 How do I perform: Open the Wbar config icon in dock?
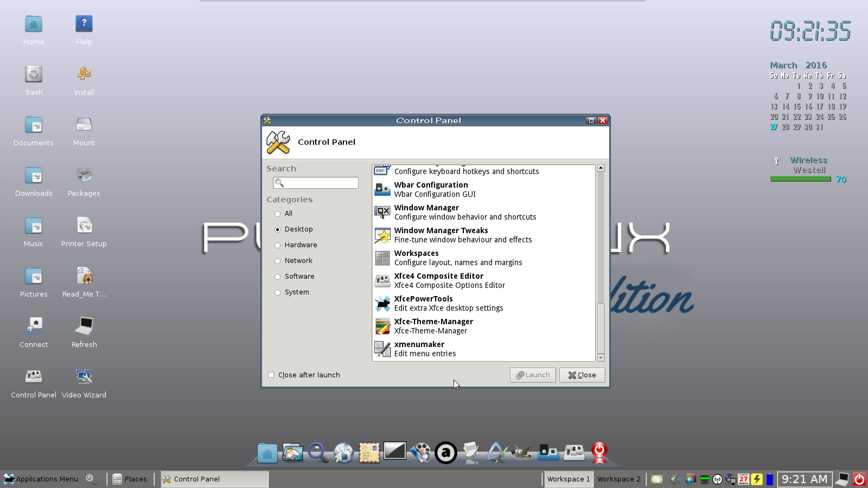click(548, 452)
